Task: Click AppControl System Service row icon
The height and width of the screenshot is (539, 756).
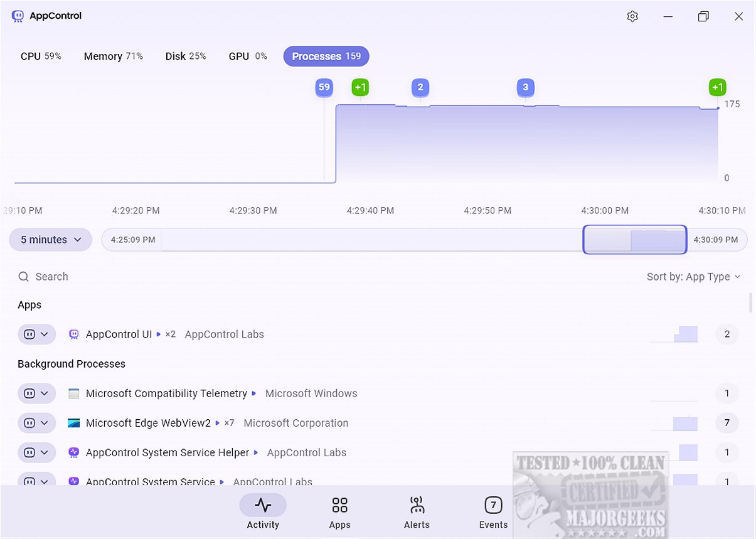Action: [x=74, y=481]
